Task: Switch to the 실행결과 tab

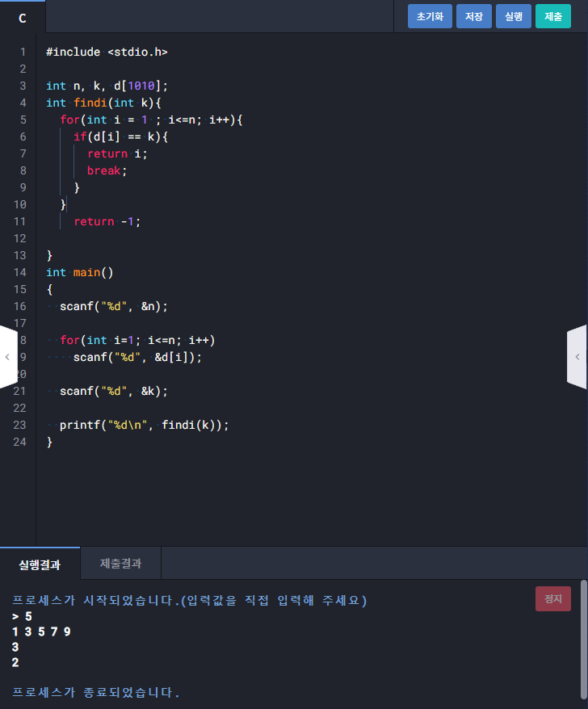Action: (x=40, y=564)
